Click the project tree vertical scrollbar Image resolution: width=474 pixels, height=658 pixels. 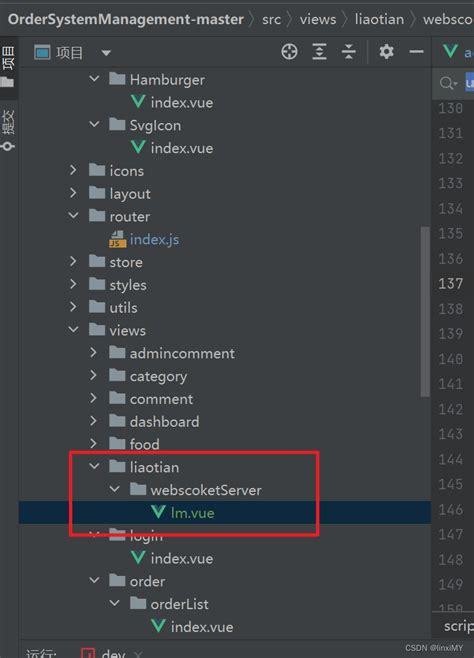(x=425, y=311)
